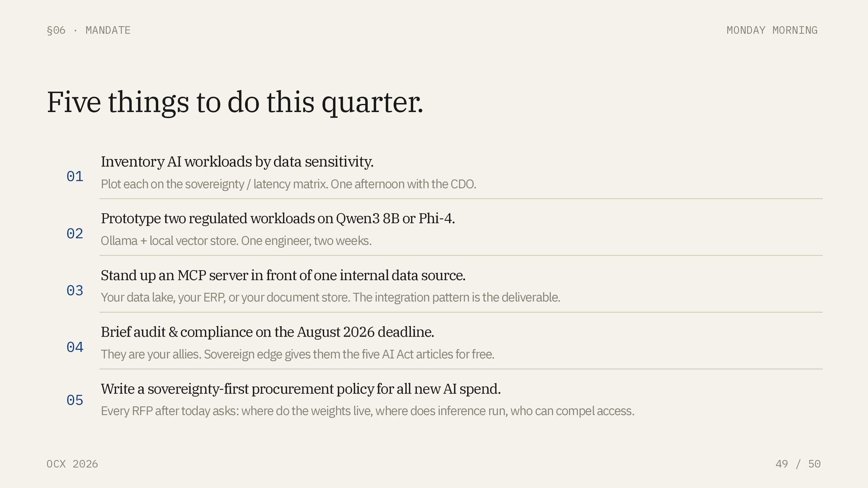The image size is (868, 488).
Task: Click the 'Ollama + local vector store' subtext
Action: [236, 241]
